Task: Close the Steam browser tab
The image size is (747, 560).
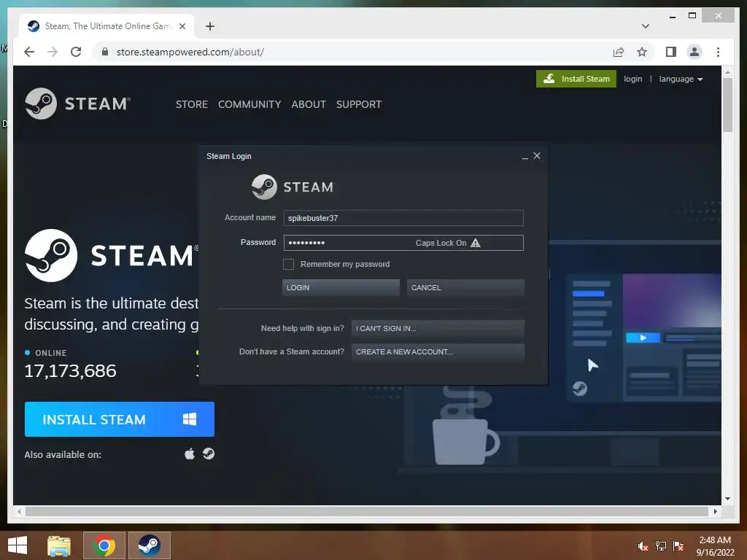Action: point(182,26)
